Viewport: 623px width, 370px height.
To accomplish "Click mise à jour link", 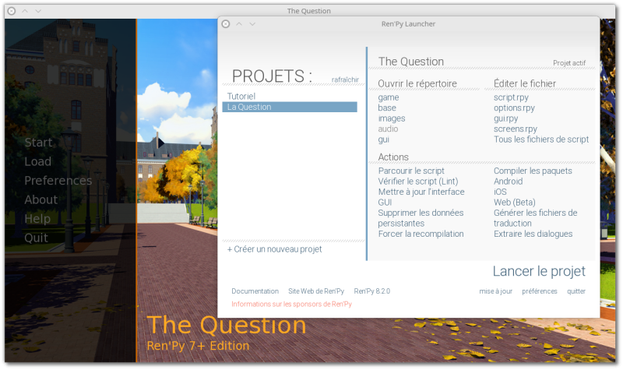I will coord(495,291).
